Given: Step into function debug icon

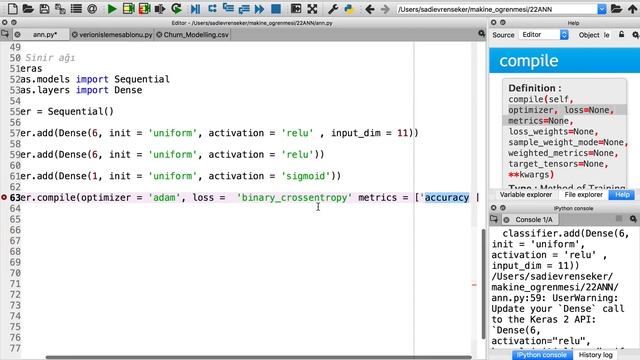Looking at the screenshot, I should point(228,9).
